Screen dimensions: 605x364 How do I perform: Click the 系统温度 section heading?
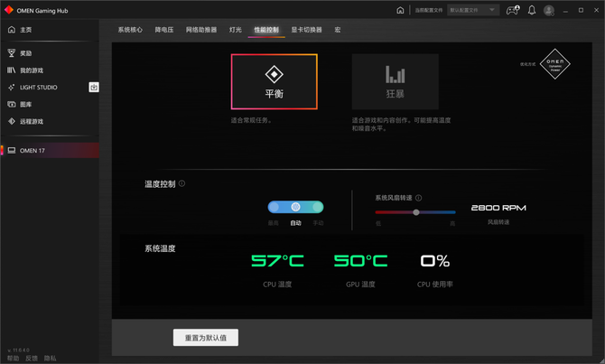pyautogui.click(x=160, y=248)
